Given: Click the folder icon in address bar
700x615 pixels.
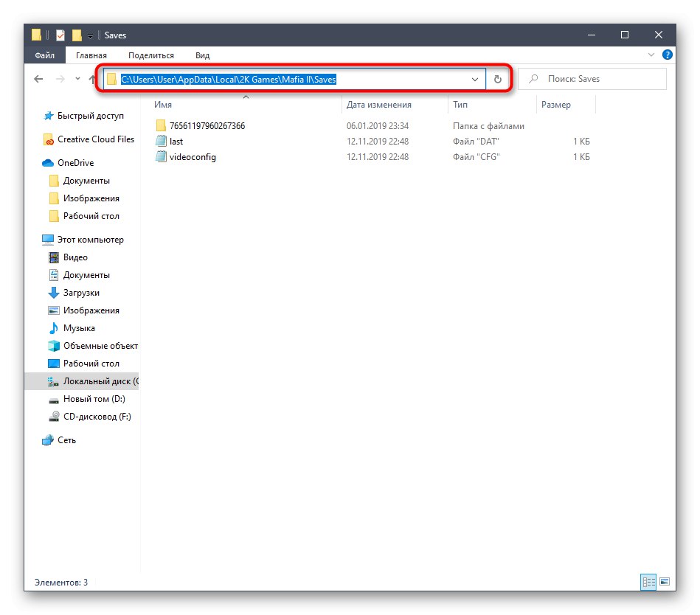Looking at the screenshot, I should point(111,79).
